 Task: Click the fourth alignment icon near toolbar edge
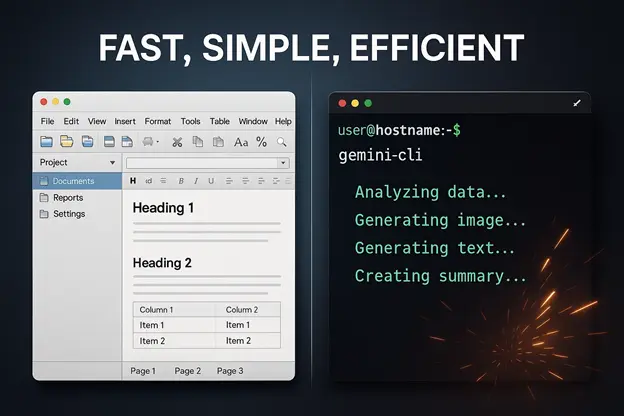pos(276,181)
